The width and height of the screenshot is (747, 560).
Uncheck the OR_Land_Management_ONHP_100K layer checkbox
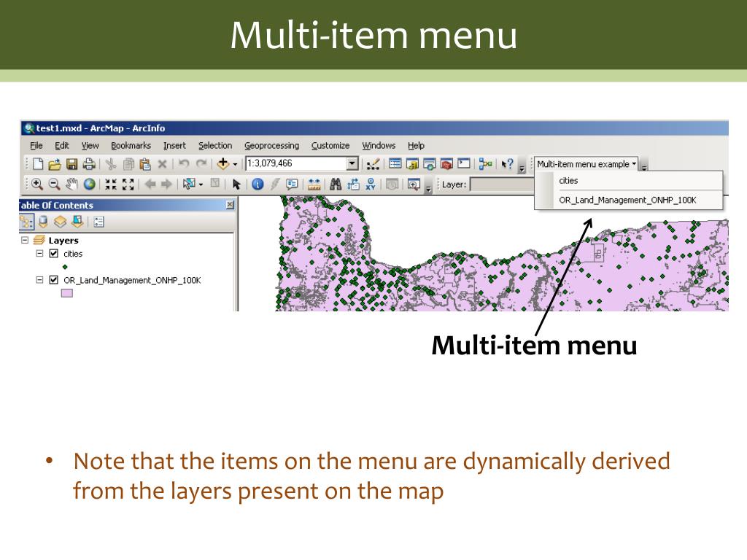(x=53, y=280)
